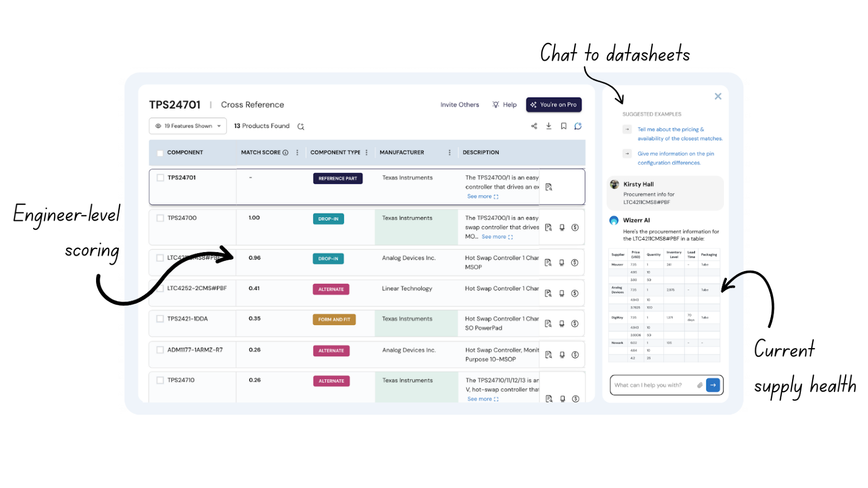
Task: Select pin configuration differences suggested example
Action: pyautogui.click(x=675, y=158)
